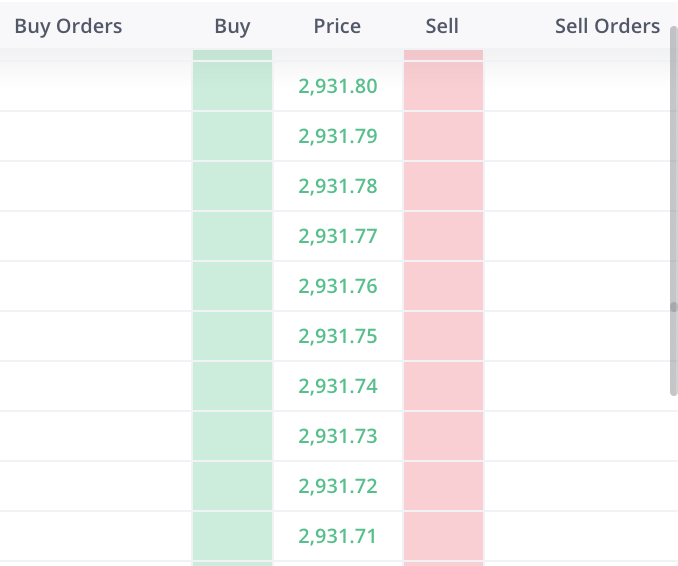Click green Buy cell at price 2,931.77
Screen dimensions: 678x566
(x=232, y=236)
